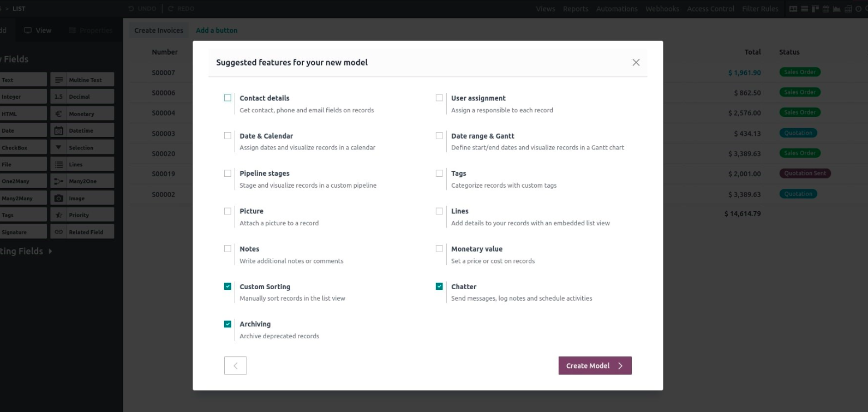The height and width of the screenshot is (412, 868).
Task: Uncheck the Chatter feature checkbox
Action: (x=439, y=286)
